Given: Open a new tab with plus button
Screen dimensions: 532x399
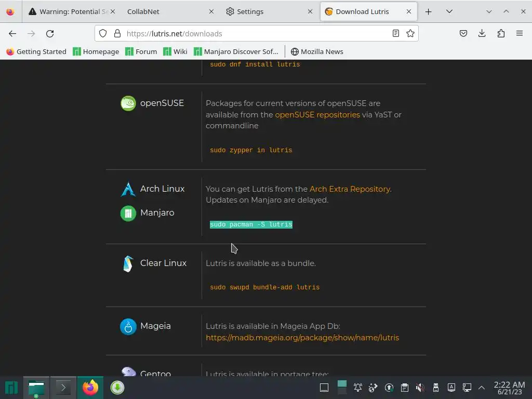Looking at the screenshot, I should [x=428, y=11].
